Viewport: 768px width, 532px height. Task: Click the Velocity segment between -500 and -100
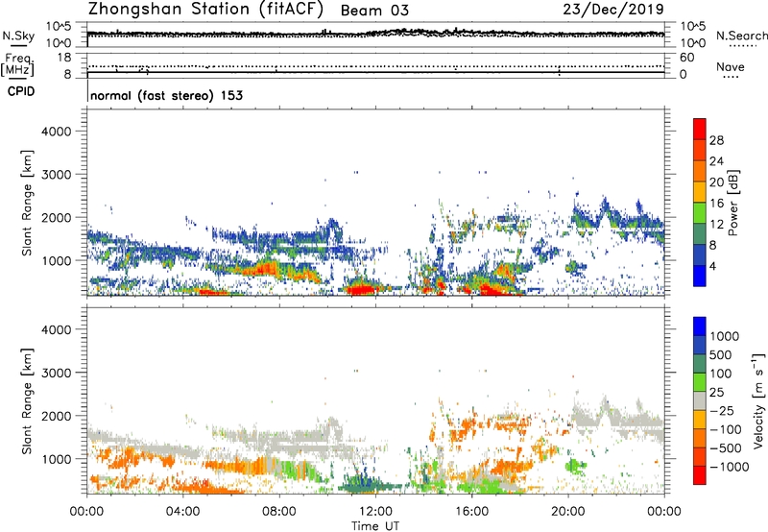point(700,439)
